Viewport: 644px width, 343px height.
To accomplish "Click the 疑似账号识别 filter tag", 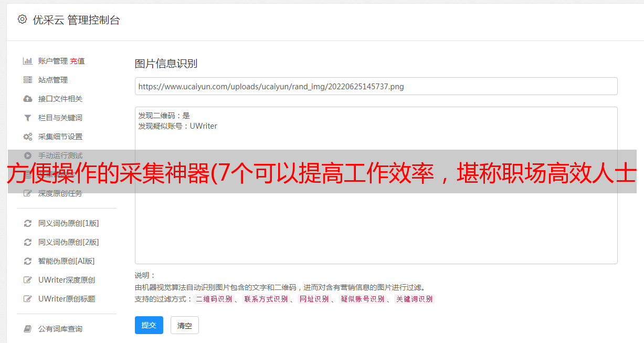I will 362,299.
